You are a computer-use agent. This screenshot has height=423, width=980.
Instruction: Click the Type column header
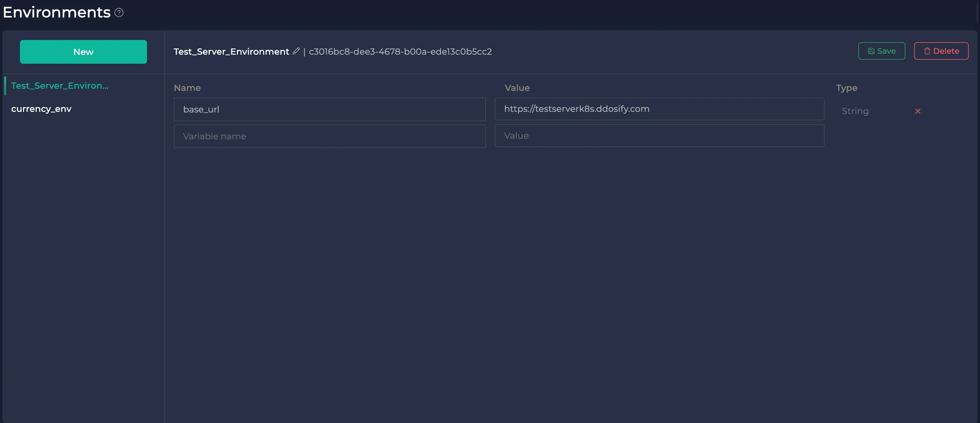click(847, 87)
